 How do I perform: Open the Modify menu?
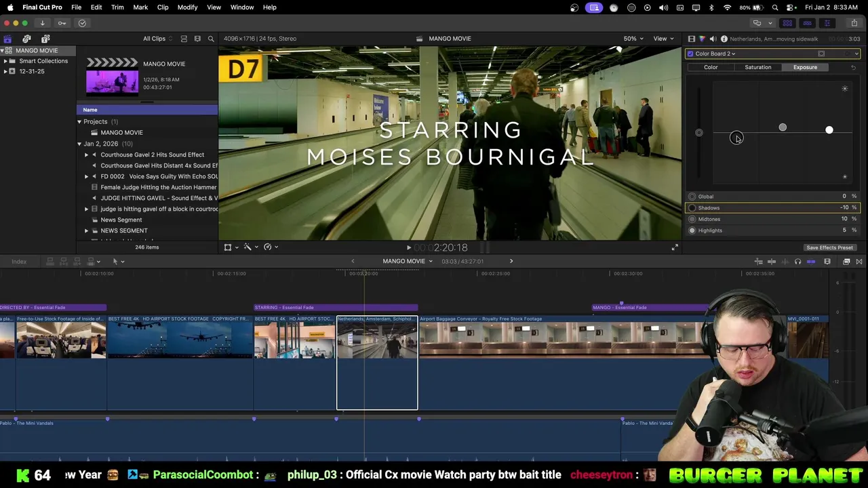point(187,7)
